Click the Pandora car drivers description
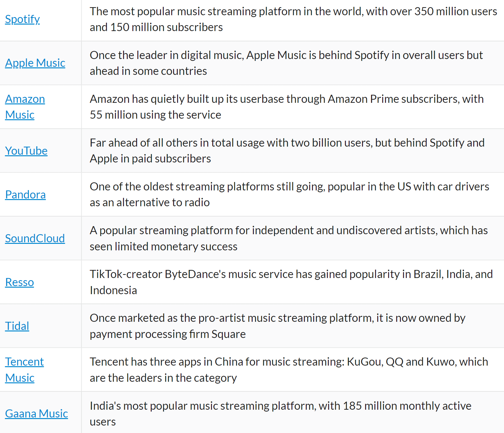504x433 pixels. point(289,194)
